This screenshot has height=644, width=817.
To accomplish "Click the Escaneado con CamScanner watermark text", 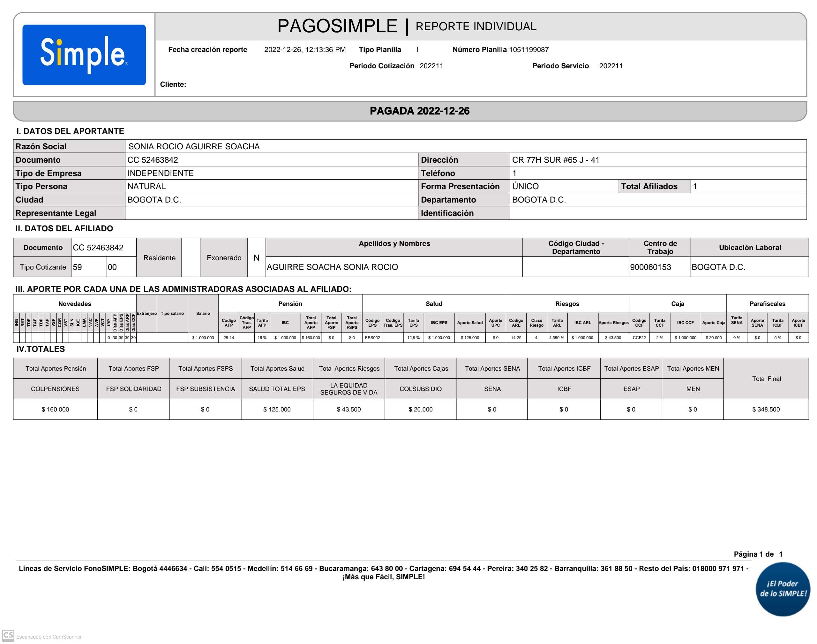I will 49,637.
